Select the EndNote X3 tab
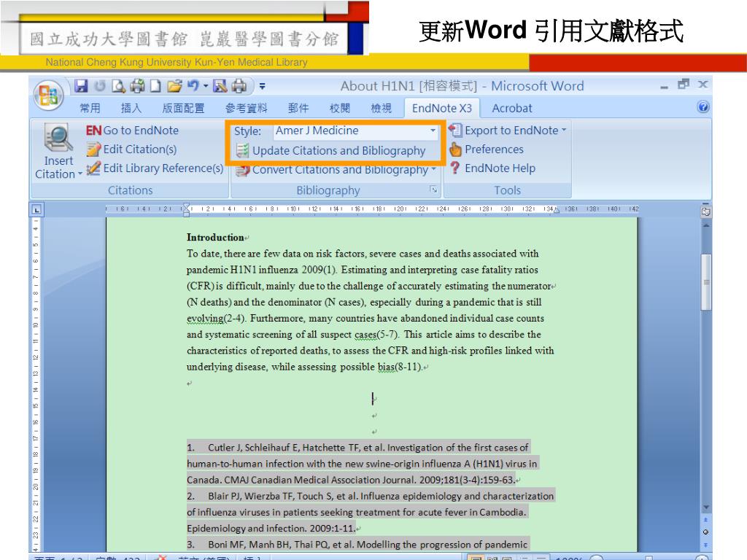Screen dimensions: 747x560 click(x=441, y=108)
